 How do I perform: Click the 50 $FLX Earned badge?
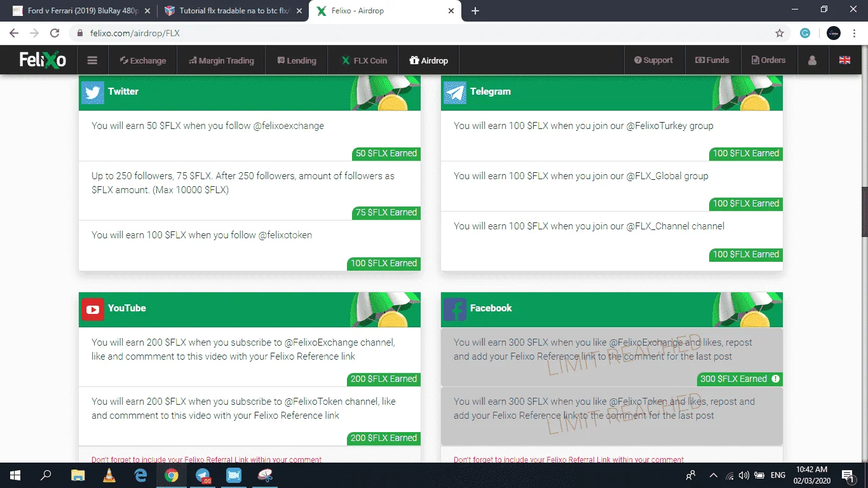click(386, 153)
